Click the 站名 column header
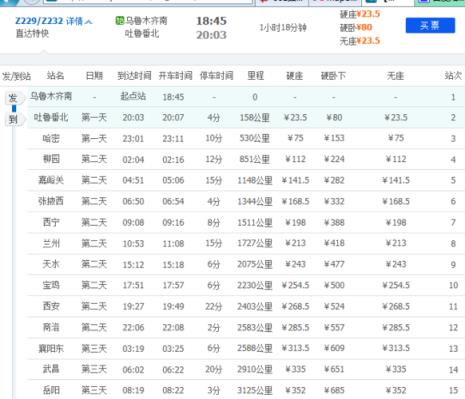 click(55, 76)
